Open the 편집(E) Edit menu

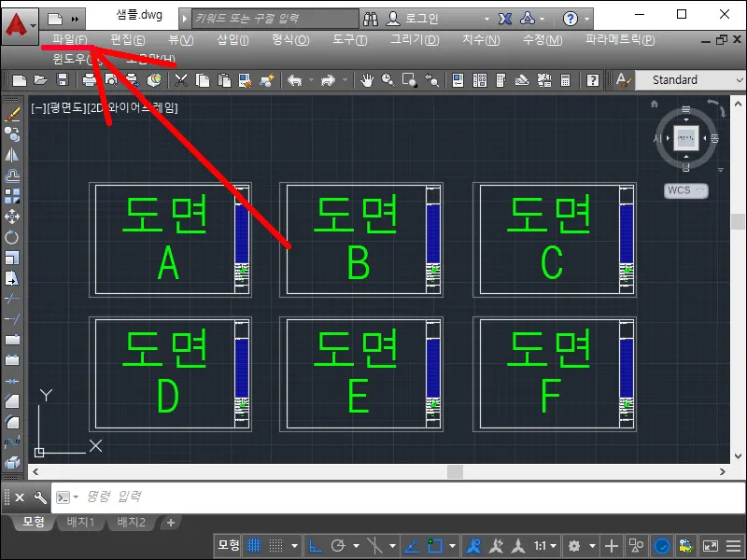[128, 40]
